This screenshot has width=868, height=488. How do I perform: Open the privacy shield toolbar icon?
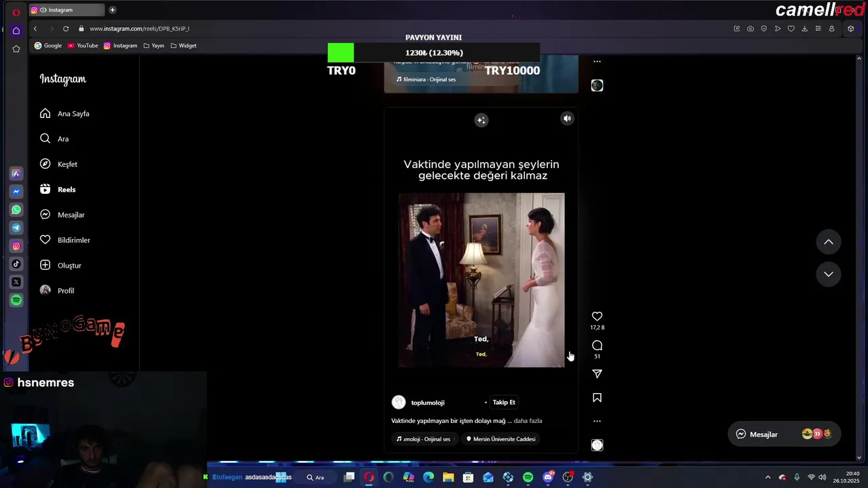pos(764,28)
